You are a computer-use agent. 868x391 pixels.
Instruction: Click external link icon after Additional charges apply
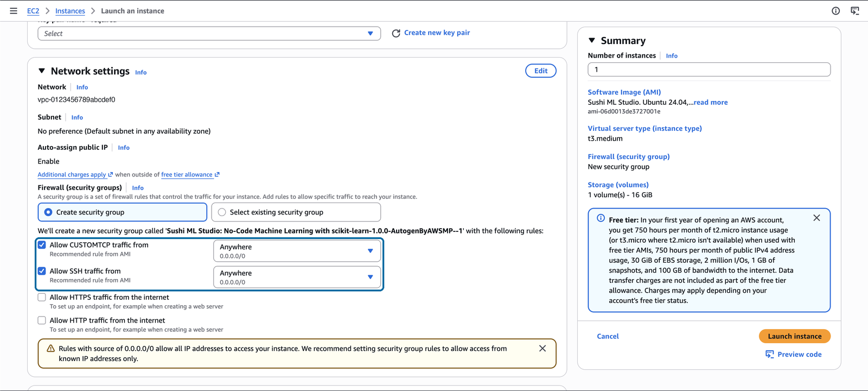[111, 174]
